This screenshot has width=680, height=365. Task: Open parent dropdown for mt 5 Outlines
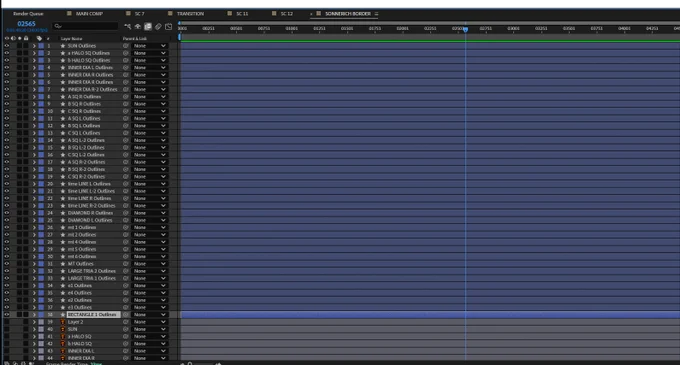point(149,249)
